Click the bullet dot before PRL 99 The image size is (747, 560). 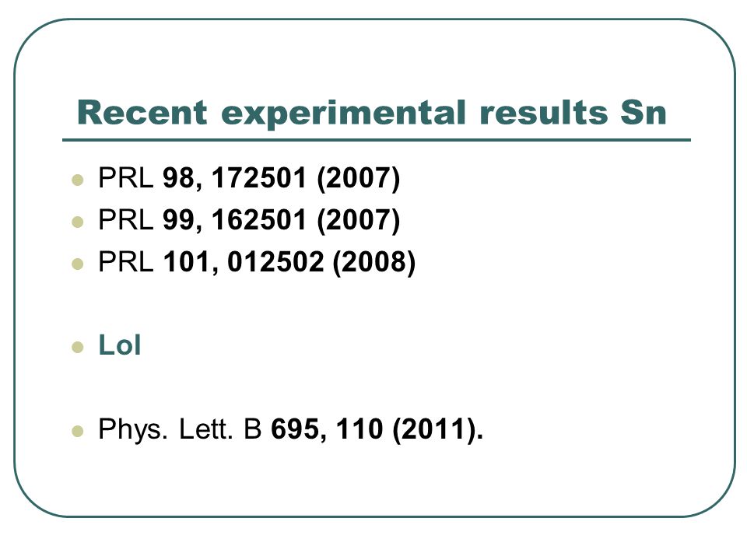78,222
